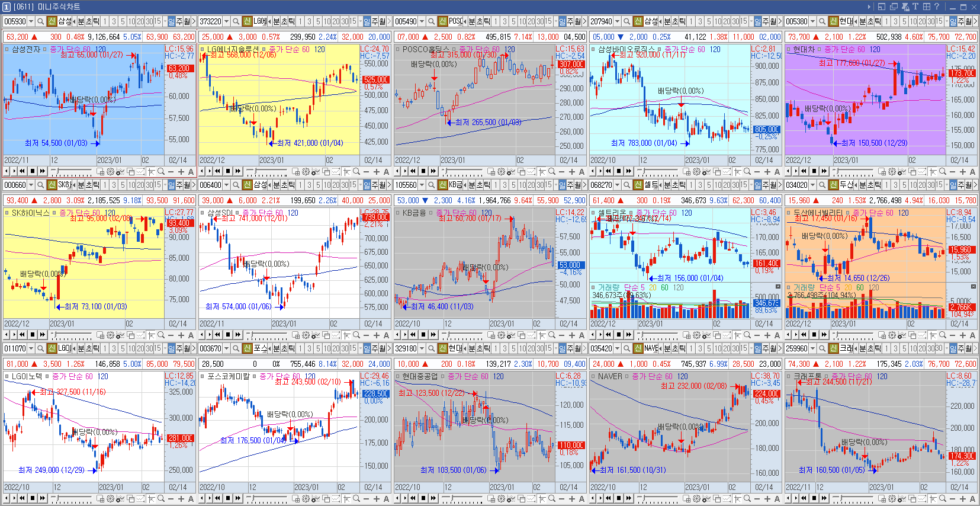
Task: Expand code dropdown for 373220
Action: click(x=227, y=21)
